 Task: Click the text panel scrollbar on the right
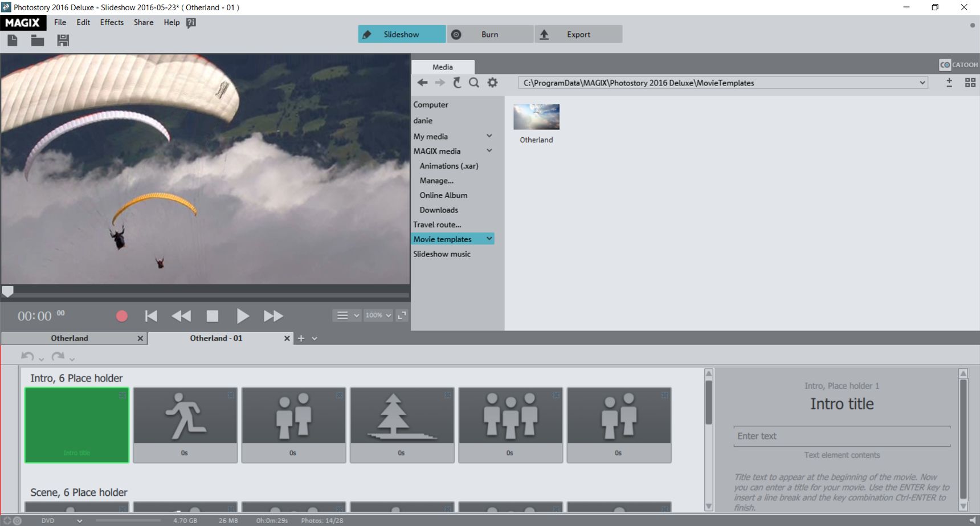[963, 439]
